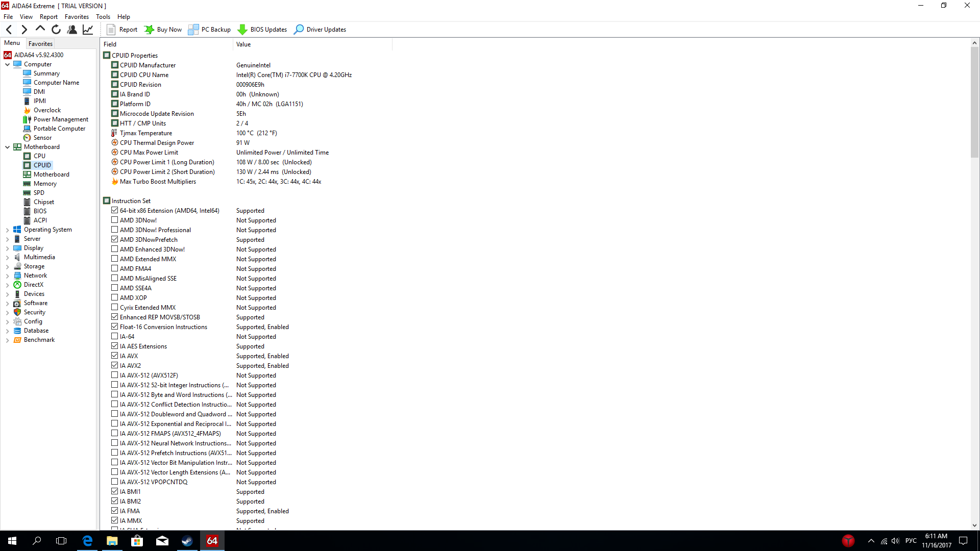The image size is (980, 551).
Task: Open the Help menu
Action: click(x=124, y=17)
